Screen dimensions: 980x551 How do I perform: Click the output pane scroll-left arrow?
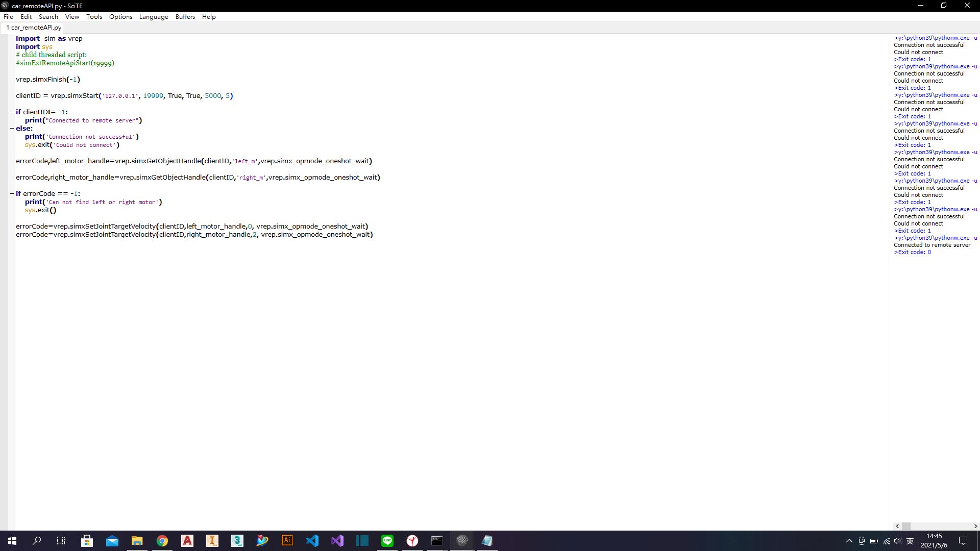click(x=897, y=526)
